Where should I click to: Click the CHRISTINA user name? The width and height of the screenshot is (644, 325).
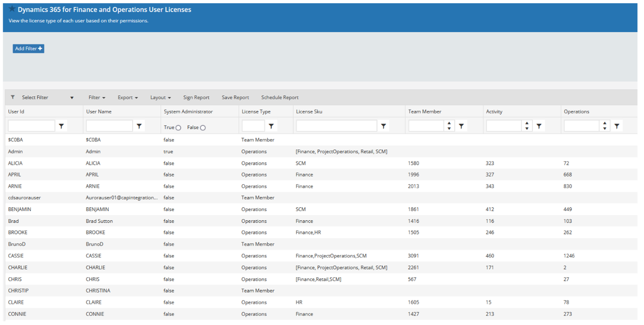tap(98, 291)
